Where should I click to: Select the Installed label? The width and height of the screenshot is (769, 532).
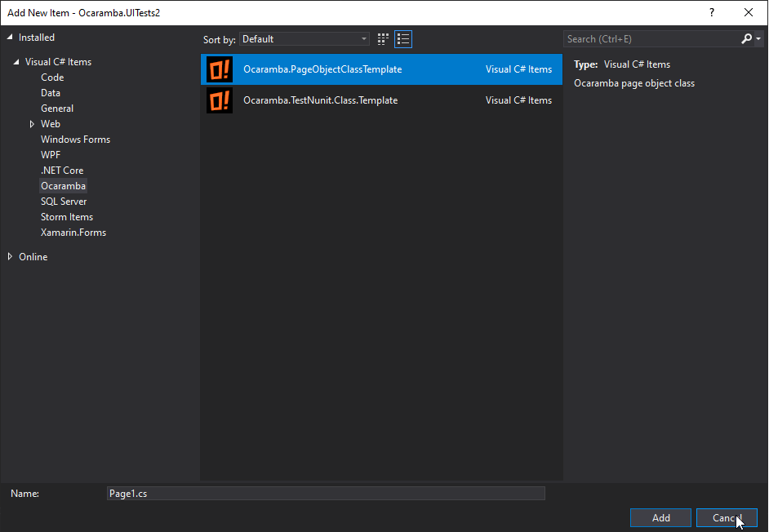click(x=36, y=38)
